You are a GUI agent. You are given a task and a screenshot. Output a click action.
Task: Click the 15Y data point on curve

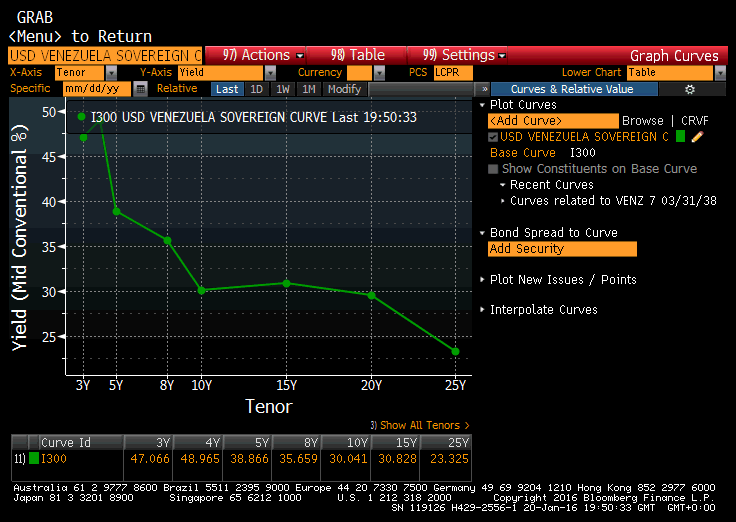pos(286,284)
